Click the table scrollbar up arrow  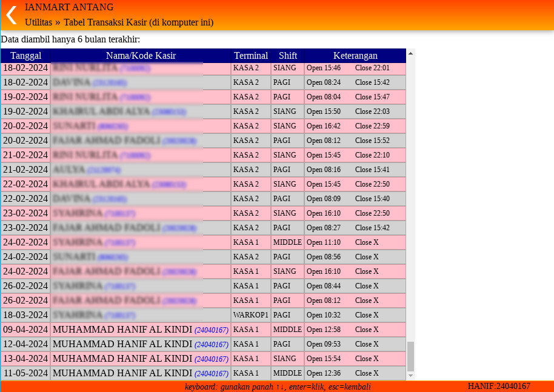[410, 53]
